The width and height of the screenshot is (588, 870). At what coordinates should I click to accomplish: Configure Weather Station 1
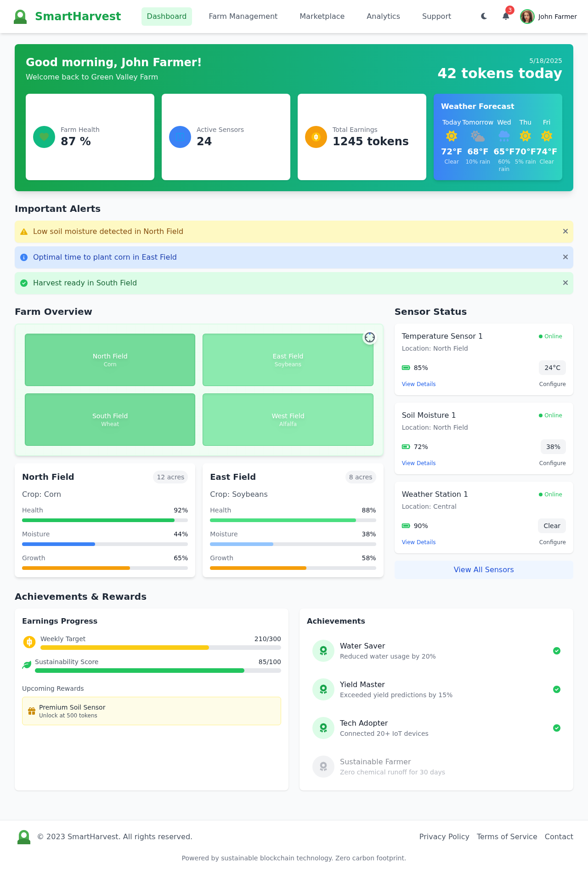pos(553,542)
